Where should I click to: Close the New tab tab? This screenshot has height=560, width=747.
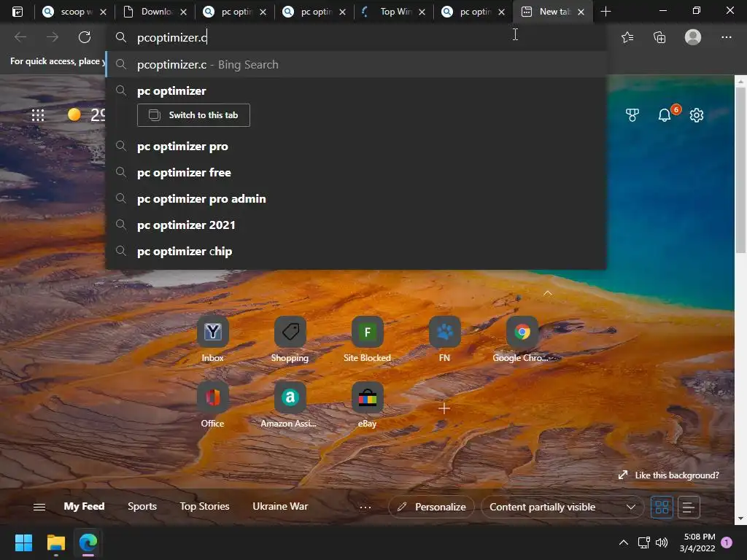581,12
